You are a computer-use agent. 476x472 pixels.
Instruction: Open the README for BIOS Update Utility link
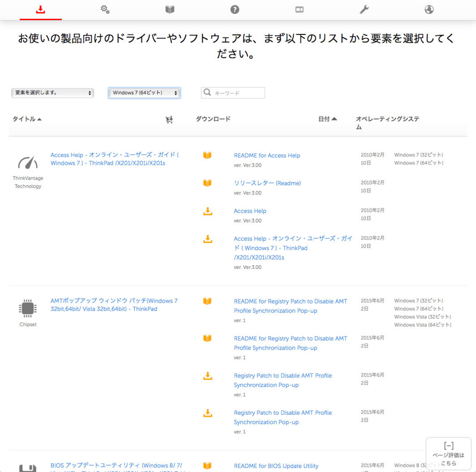[x=276, y=465]
